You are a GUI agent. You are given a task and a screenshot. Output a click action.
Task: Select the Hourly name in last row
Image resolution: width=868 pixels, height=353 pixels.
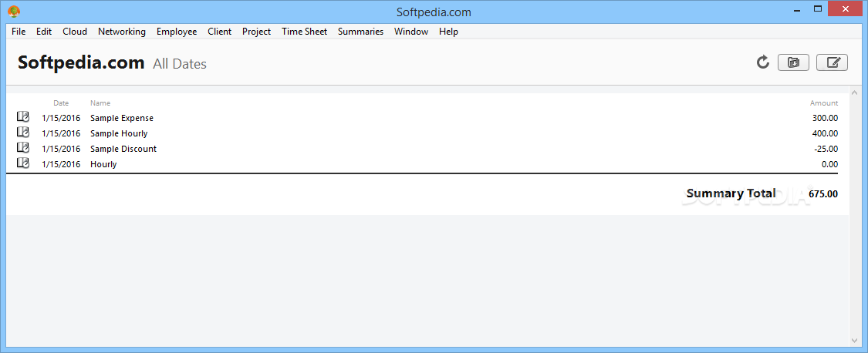click(103, 164)
